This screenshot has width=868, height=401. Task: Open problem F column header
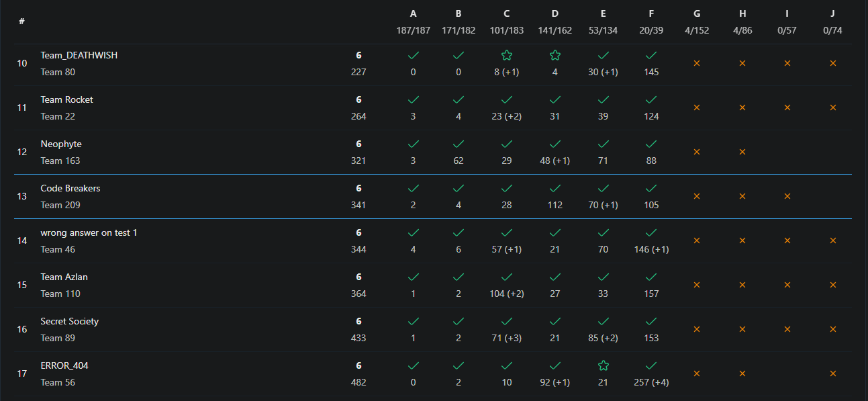[x=651, y=14]
